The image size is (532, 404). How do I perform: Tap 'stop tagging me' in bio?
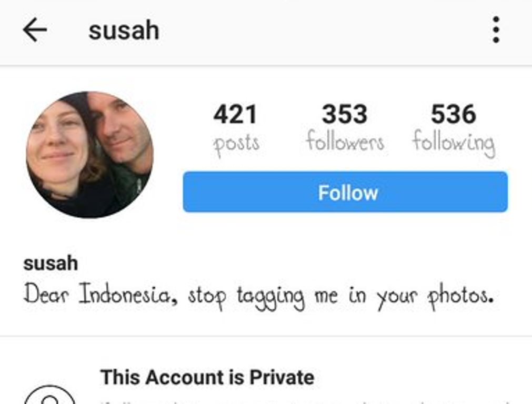(263, 297)
